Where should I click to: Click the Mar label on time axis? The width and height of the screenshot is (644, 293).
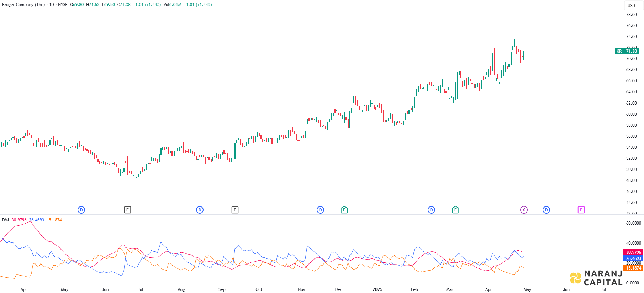click(x=449, y=289)
